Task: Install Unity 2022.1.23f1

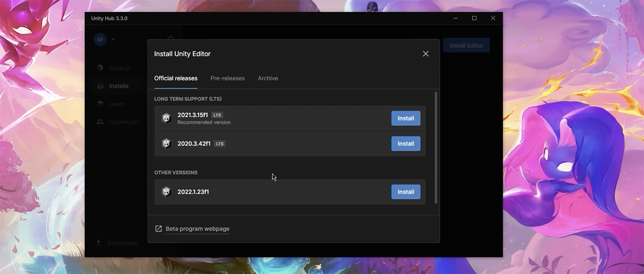Action: click(x=406, y=192)
